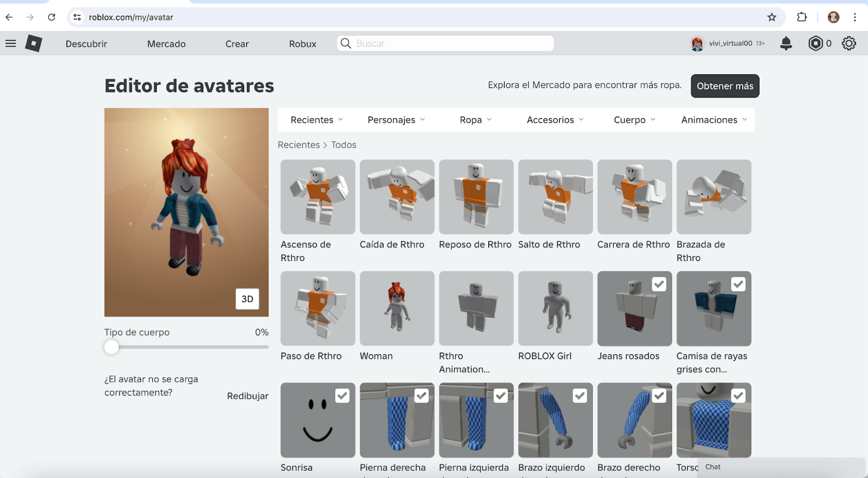This screenshot has height=478, width=868.
Task: Expand the Recientes dropdown
Action: click(x=317, y=120)
